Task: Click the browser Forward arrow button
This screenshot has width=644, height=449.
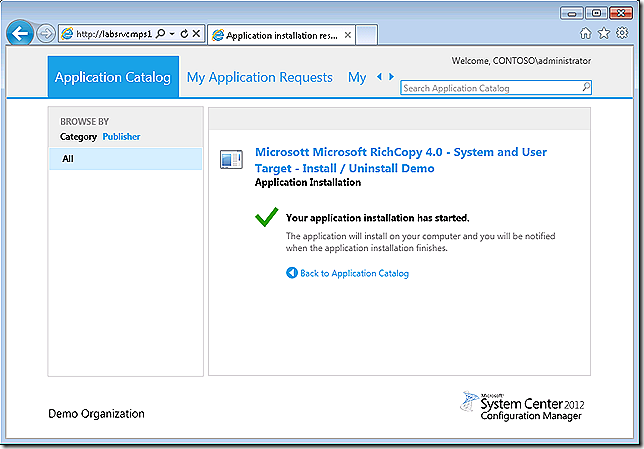Action: coord(45,34)
